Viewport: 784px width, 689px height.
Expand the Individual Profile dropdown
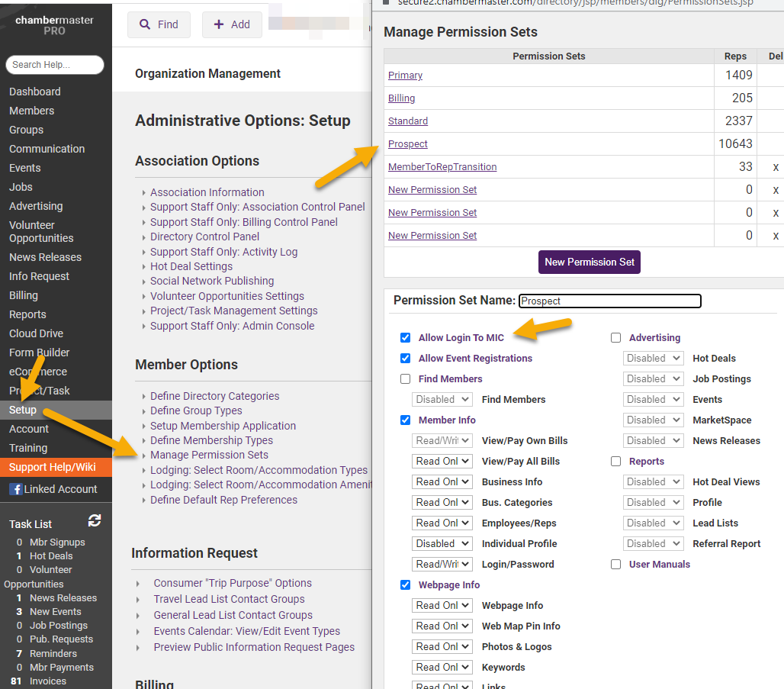[442, 544]
